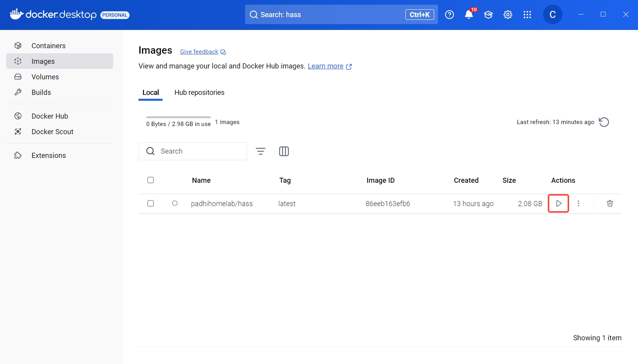Refresh the images list

click(x=604, y=122)
